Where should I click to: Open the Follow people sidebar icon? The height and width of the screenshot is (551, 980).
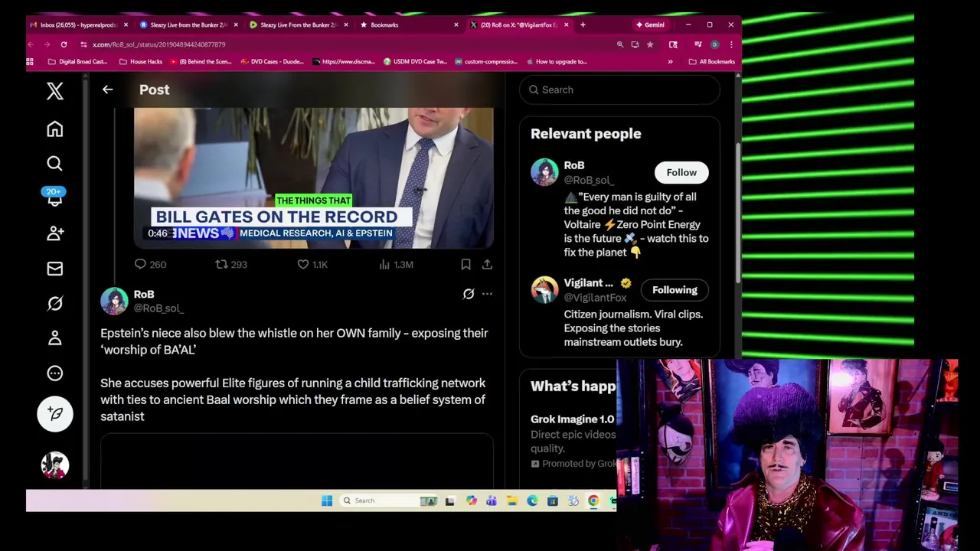54,233
